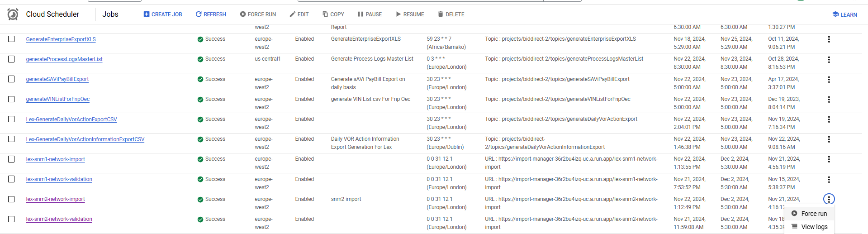Click Force Run in the top toolbar
The image size is (868, 234).
(258, 14)
